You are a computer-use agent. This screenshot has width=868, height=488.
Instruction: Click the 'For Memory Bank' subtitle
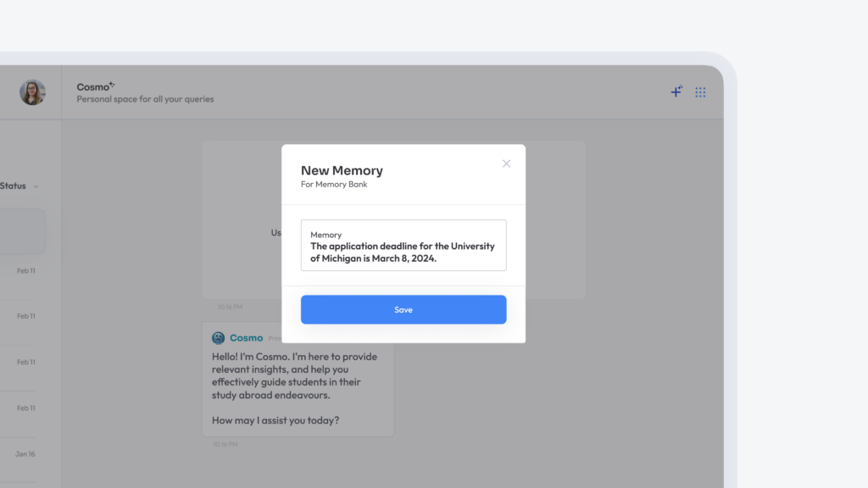pos(334,184)
